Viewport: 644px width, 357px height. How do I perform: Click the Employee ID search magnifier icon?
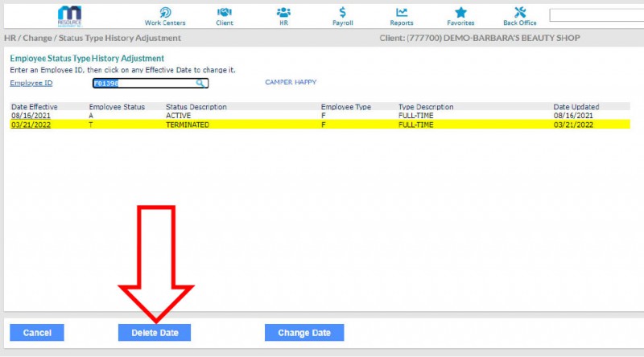(200, 82)
